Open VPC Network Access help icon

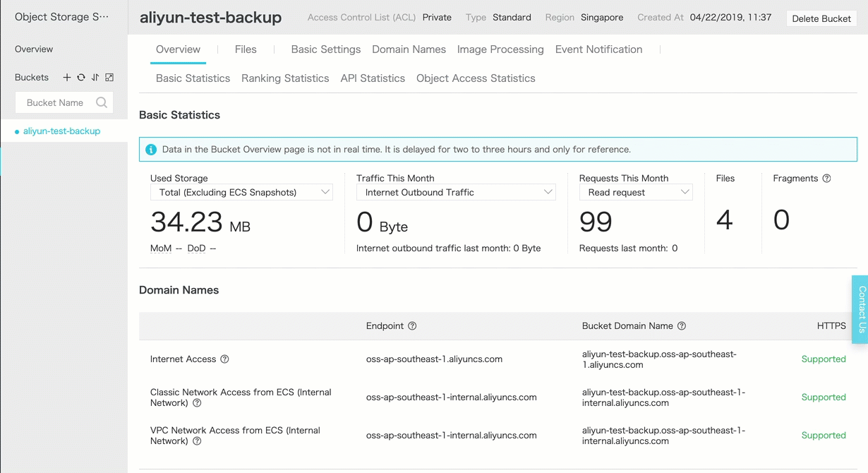click(x=197, y=441)
